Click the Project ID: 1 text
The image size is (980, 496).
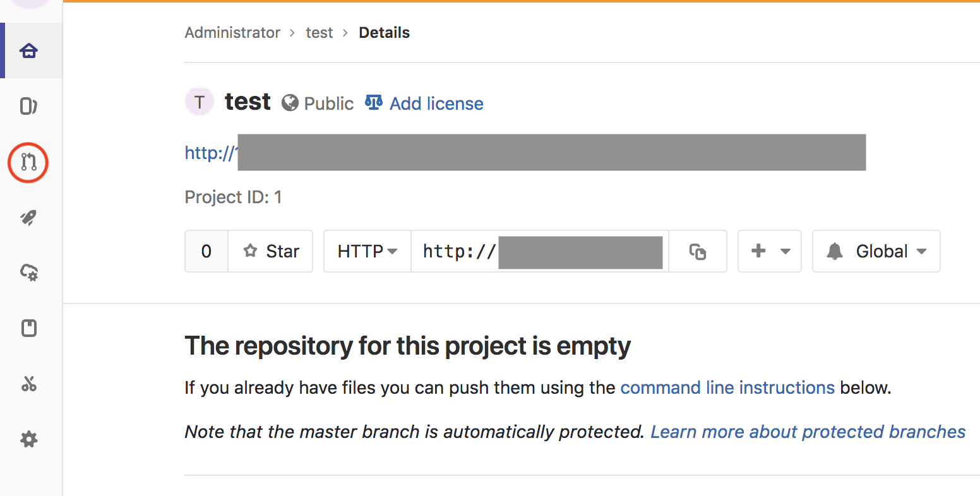pos(233,198)
